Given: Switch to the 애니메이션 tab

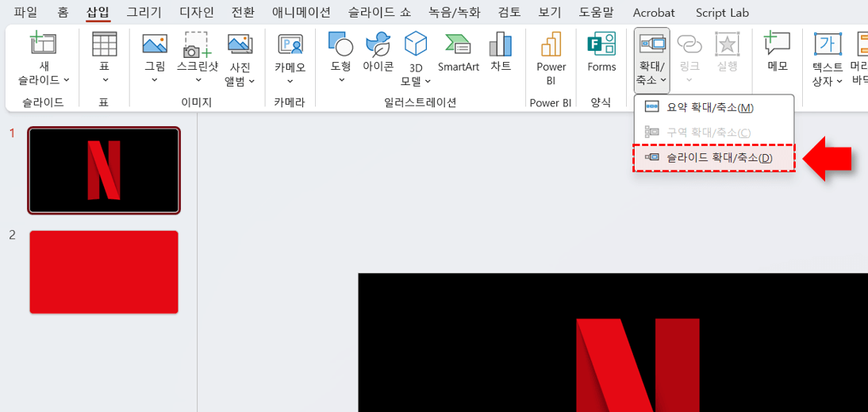Looking at the screenshot, I should (301, 12).
